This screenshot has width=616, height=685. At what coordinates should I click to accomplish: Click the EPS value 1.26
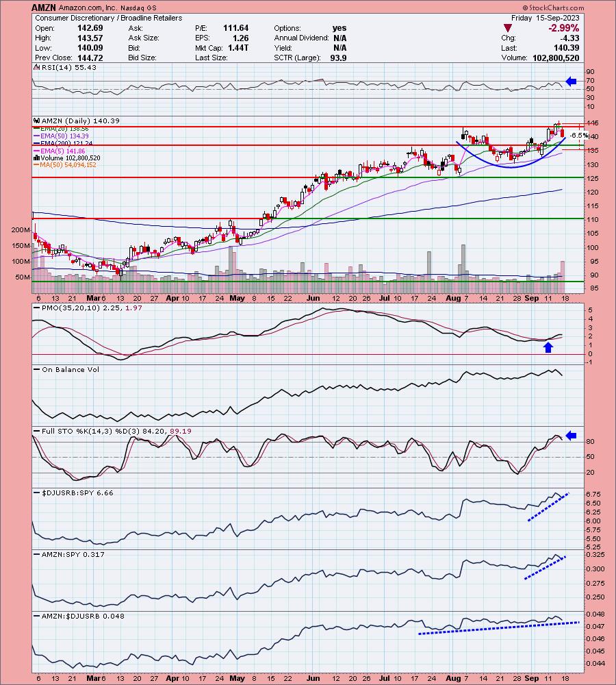click(240, 38)
